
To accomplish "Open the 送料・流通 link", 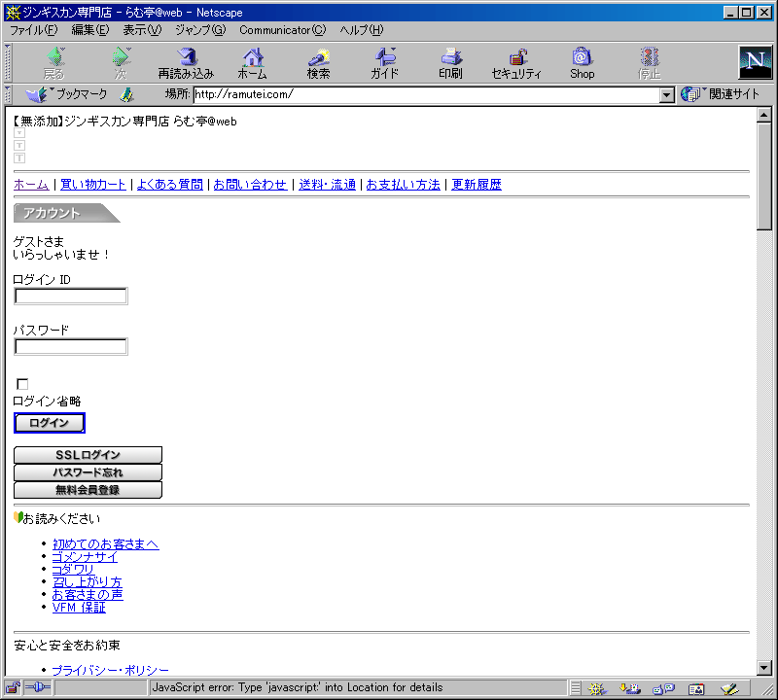I will tap(327, 185).
